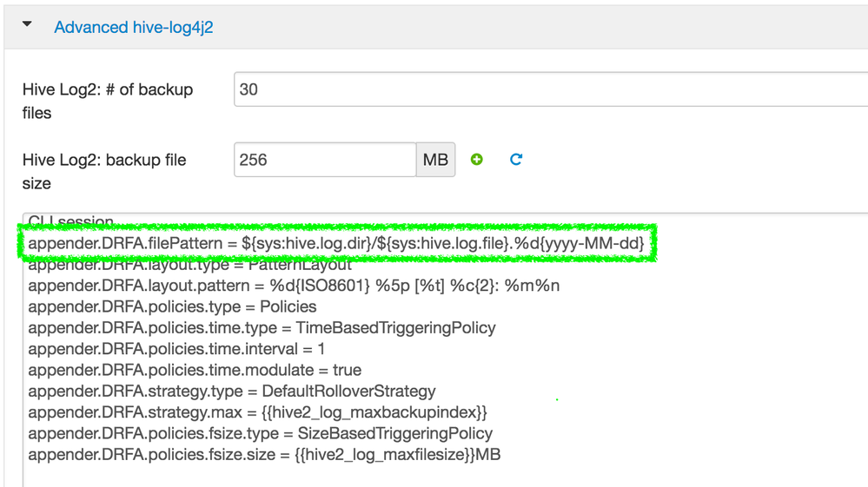Viewport: 868px width, 487px height.
Task: Click the fsize.size hive2_log_maxfilesize line
Action: (264, 454)
